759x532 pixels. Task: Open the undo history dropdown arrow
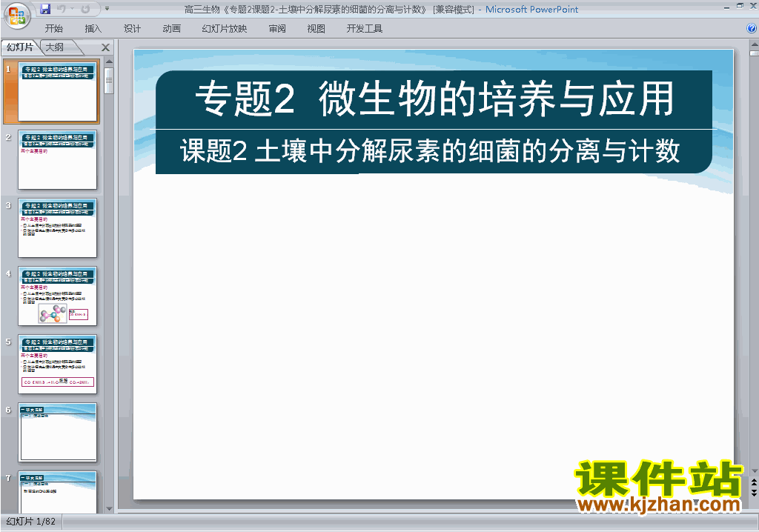click(72, 9)
